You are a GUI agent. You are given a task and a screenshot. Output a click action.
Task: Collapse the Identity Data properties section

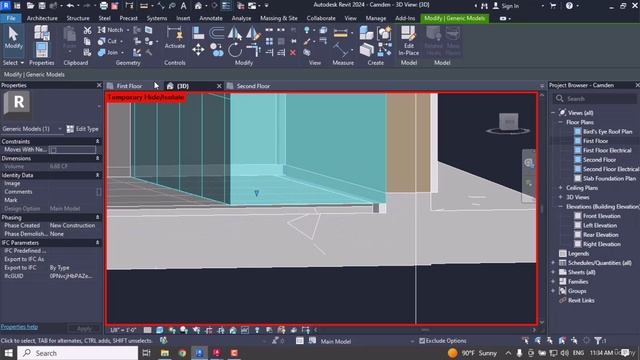[98, 175]
